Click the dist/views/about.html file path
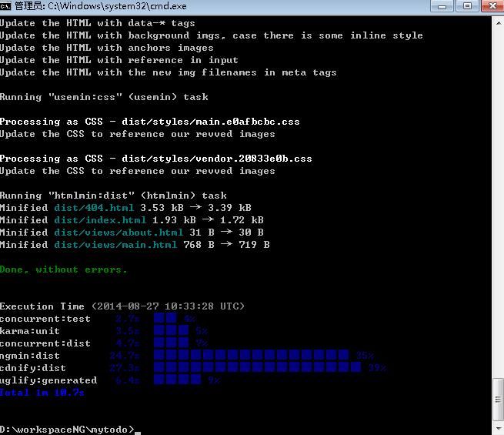Viewport: 504px width, 435px height. coord(118,233)
